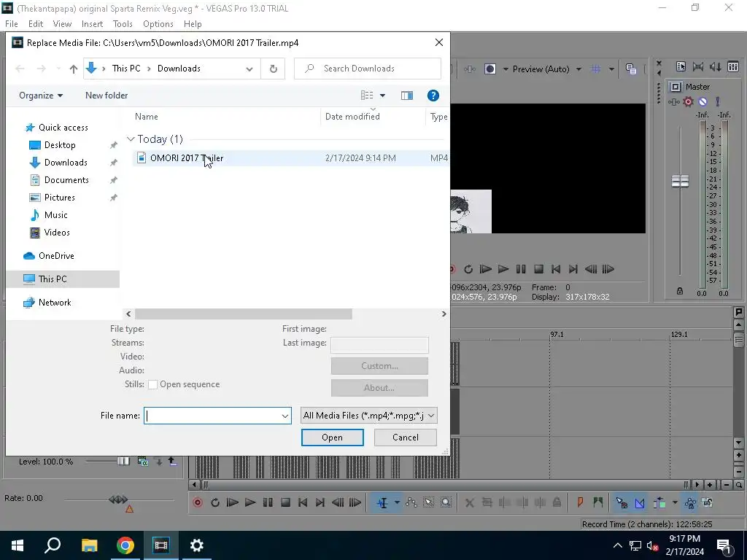Image resolution: width=747 pixels, height=560 pixels.
Task: Stop playback in the timeline transport bar
Action: click(x=285, y=502)
